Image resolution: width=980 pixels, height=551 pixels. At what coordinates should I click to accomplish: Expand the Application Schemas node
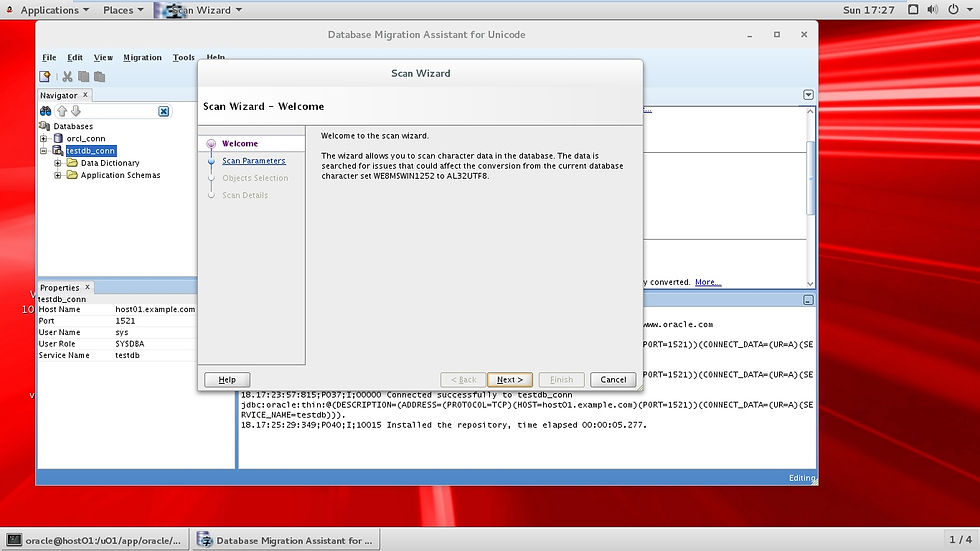(58, 176)
